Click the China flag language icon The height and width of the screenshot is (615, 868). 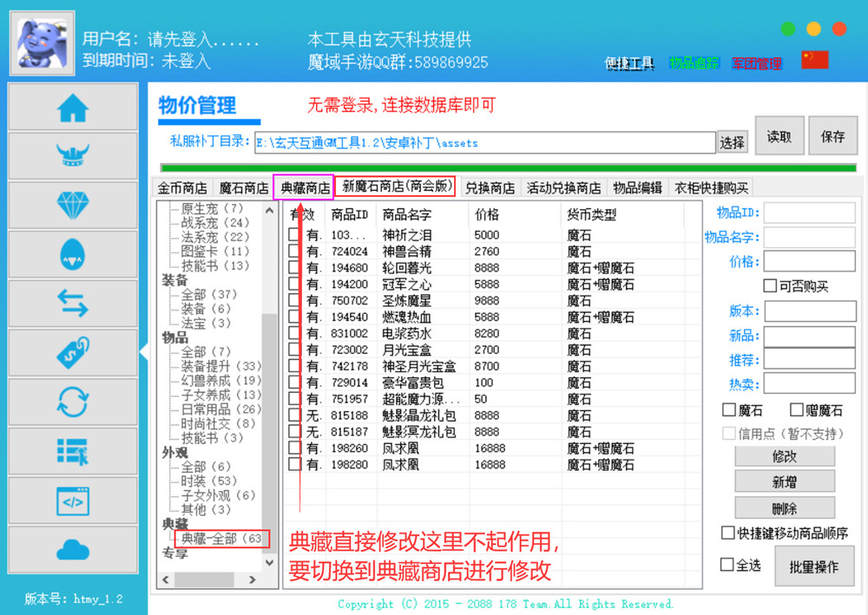point(814,60)
